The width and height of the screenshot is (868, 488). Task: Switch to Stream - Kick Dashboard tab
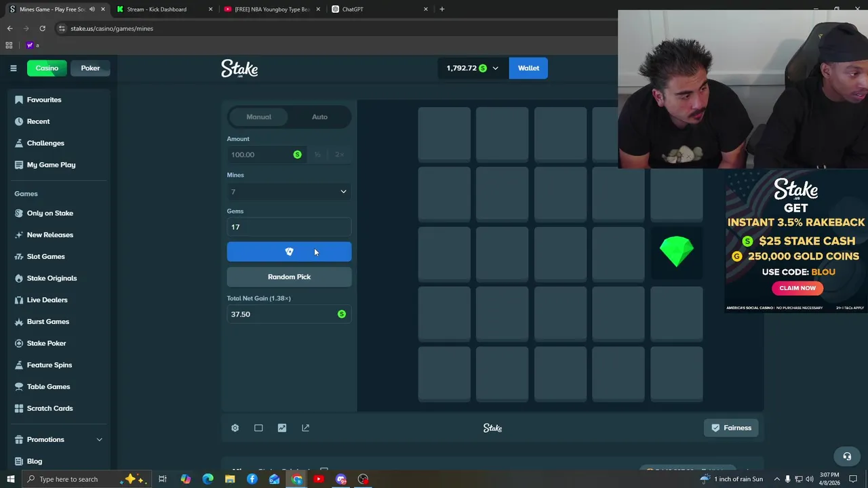pos(157,9)
